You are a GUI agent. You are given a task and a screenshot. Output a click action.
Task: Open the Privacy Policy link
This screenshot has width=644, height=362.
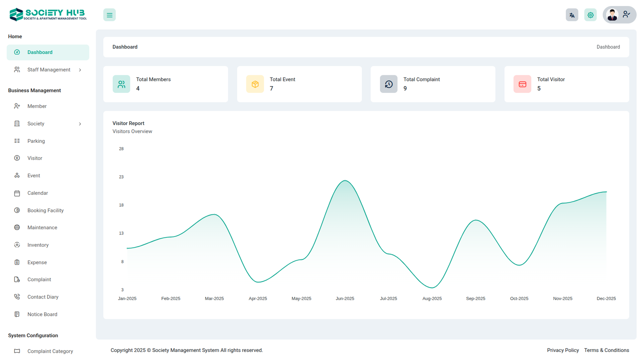tap(563, 350)
